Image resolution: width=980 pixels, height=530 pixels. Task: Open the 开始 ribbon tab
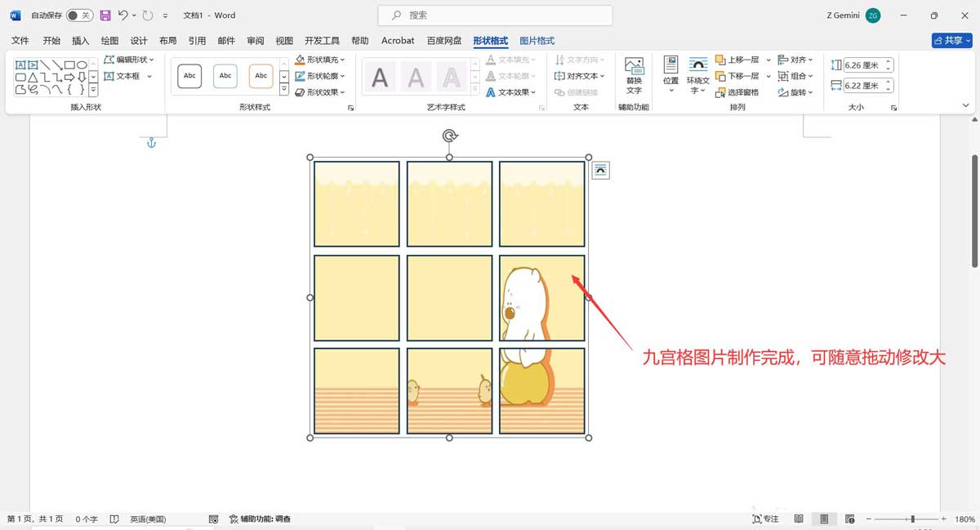point(51,40)
